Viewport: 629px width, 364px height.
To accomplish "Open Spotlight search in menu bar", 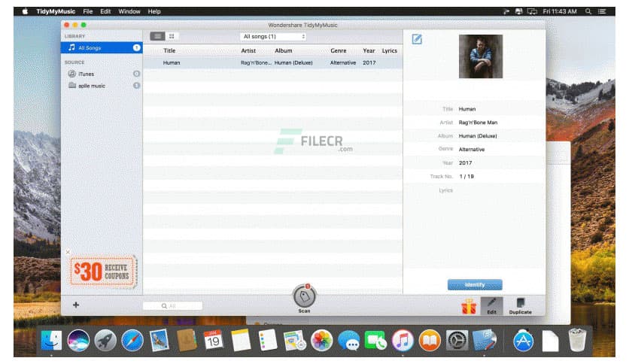I will click(588, 11).
